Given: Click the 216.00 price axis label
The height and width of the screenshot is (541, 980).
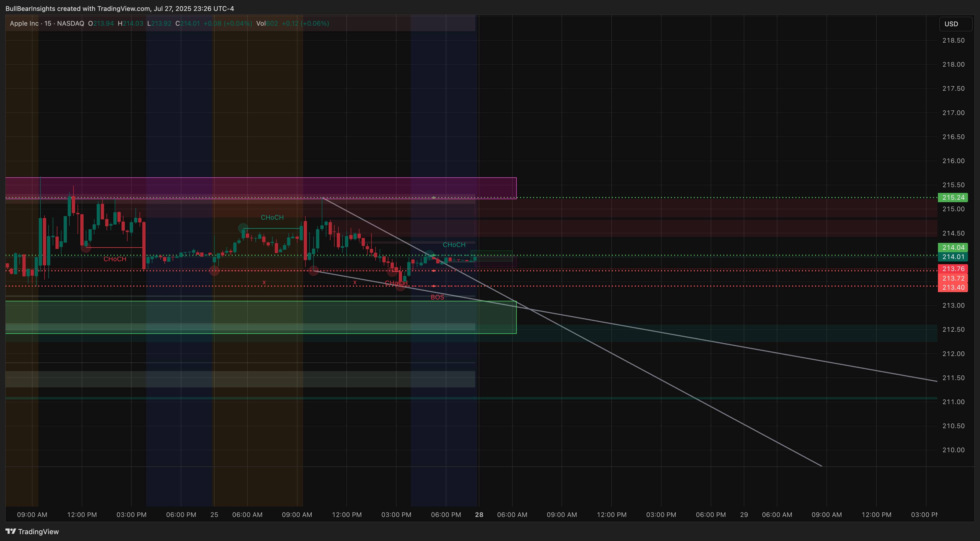Looking at the screenshot, I should (953, 161).
